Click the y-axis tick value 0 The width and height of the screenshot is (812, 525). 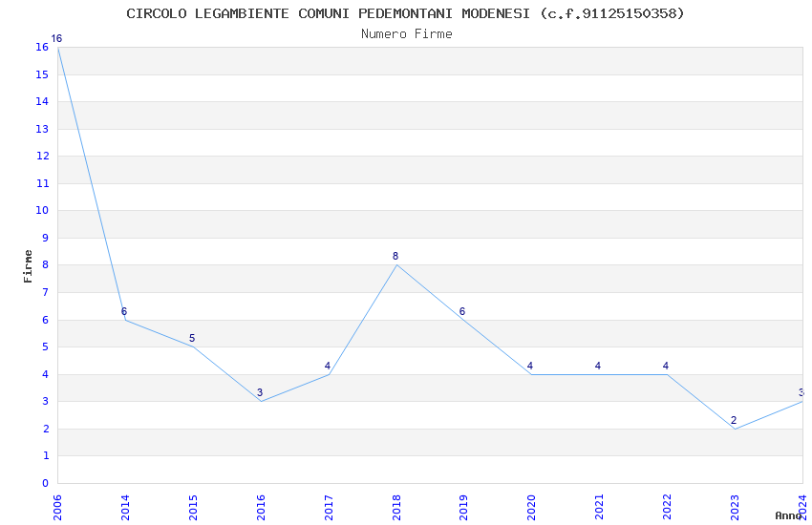46,483
